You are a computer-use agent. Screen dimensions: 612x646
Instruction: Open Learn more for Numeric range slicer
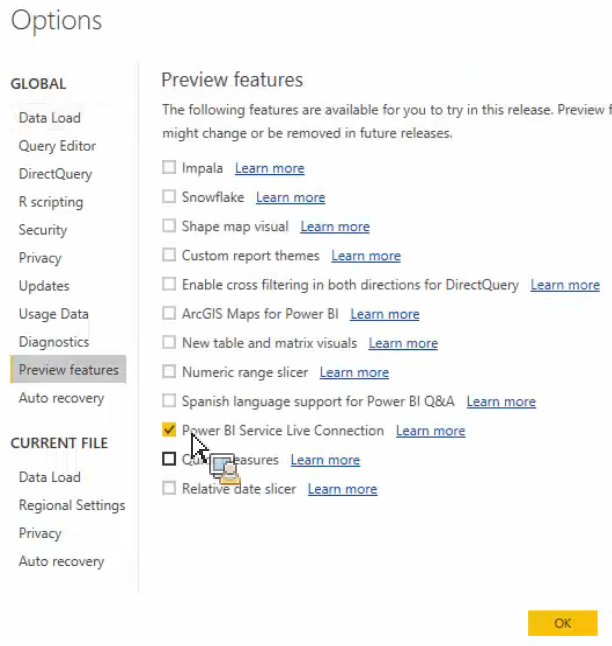coord(354,372)
